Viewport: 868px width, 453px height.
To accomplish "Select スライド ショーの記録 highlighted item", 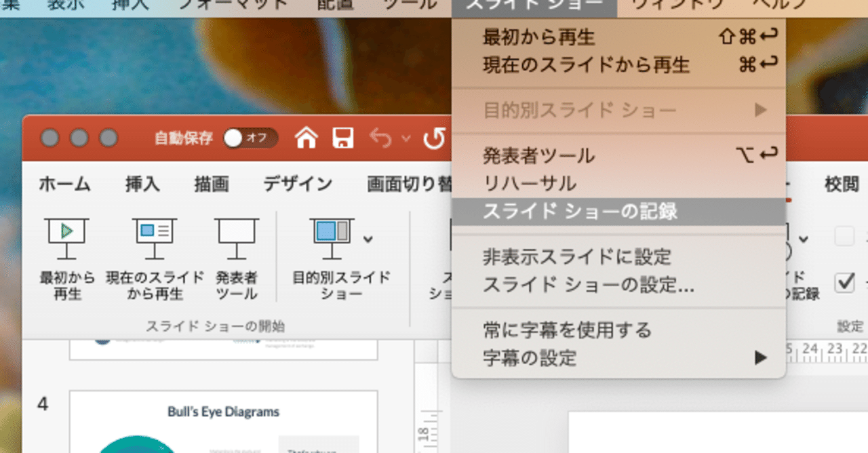I will coord(618,212).
